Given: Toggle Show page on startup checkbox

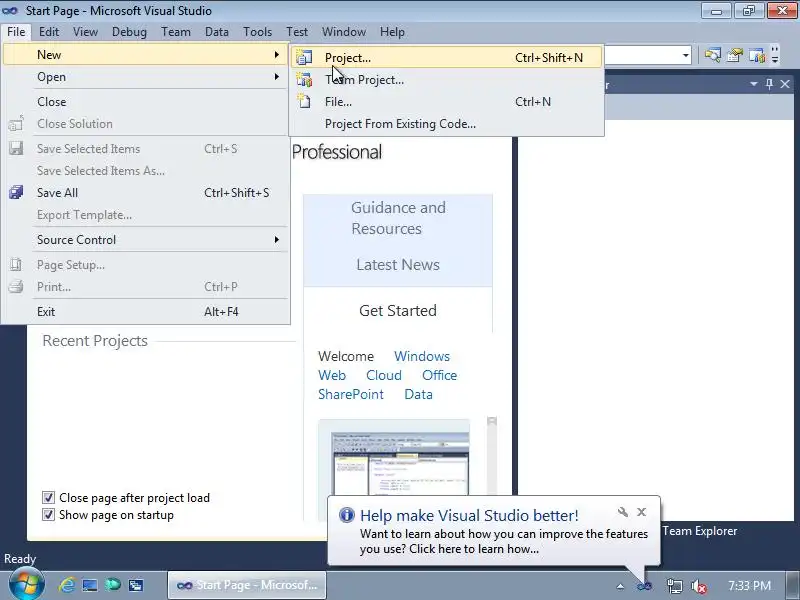Looking at the screenshot, I should (x=48, y=515).
